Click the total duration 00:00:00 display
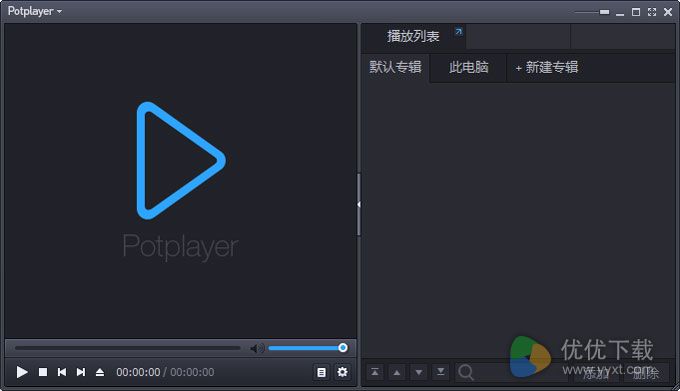Viewport: 680px width, 391px height. [192, 372]
